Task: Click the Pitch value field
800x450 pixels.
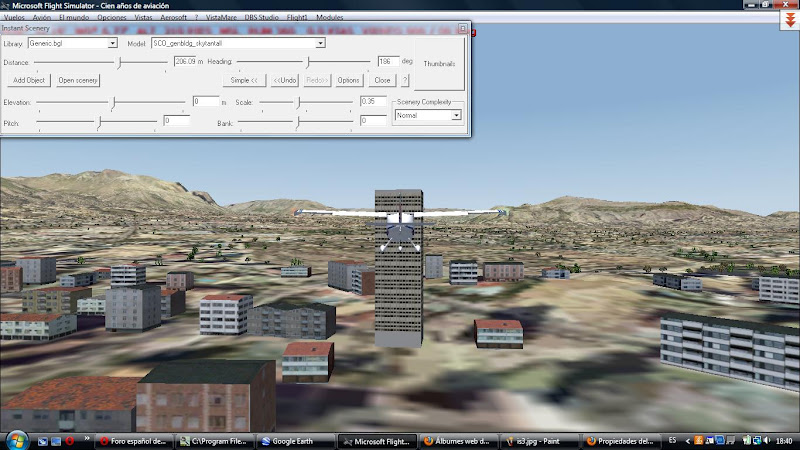Action: click(x=177, y=121)
